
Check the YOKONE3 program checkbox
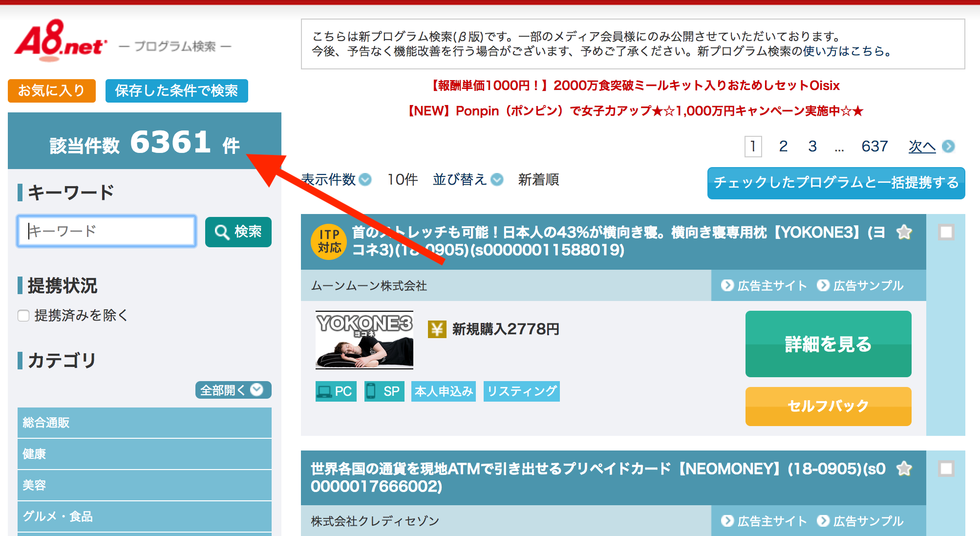pos(946,232)
